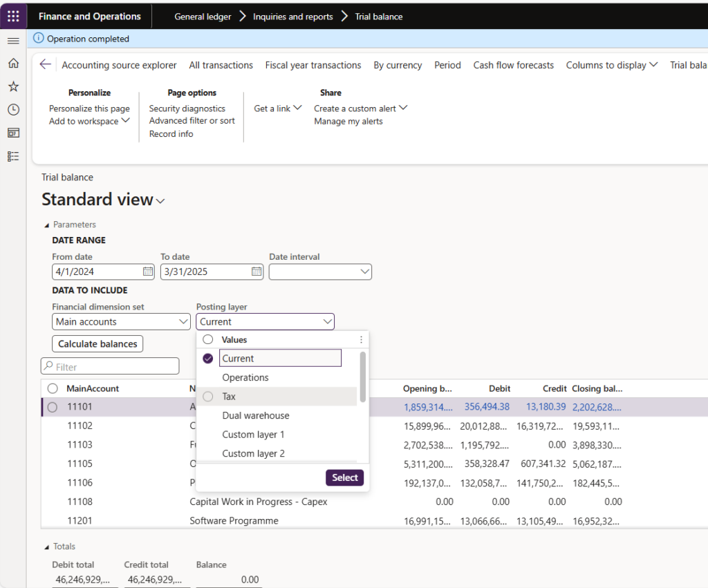This screenshot has width=708, height=588.
Task: Select the Tax row radio circle
Action: (x=207, y=396)
